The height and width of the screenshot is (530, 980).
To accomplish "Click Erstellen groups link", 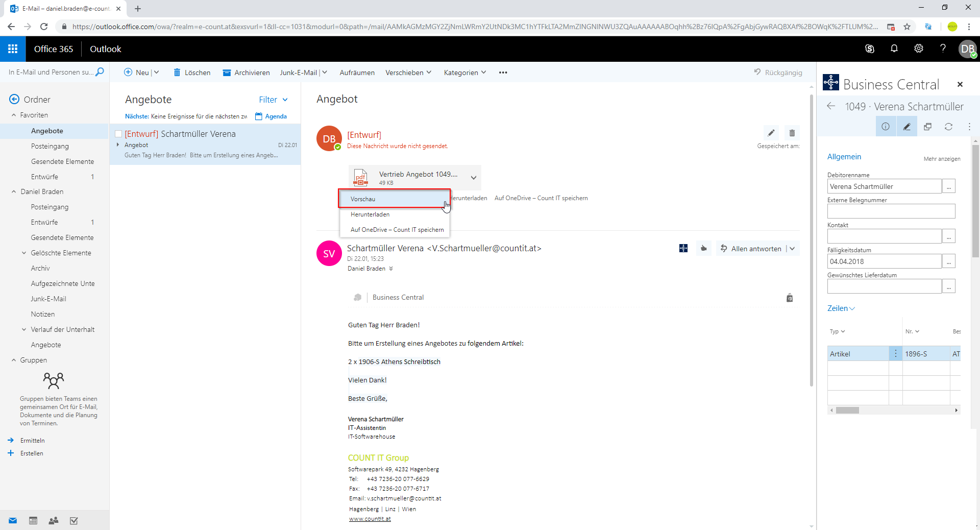I will 32,453.
